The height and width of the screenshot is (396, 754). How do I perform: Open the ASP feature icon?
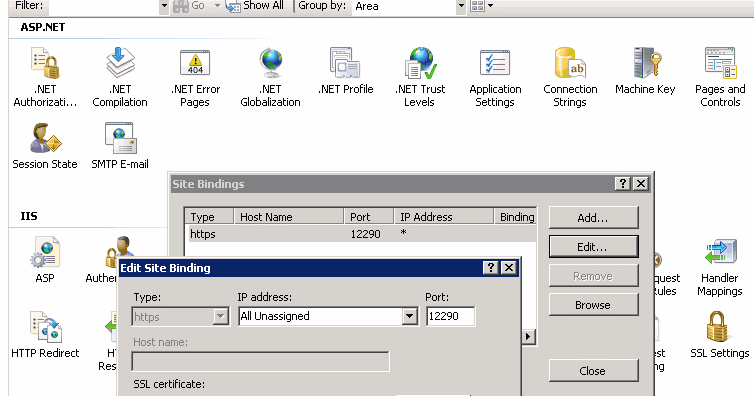pos(45,260)
